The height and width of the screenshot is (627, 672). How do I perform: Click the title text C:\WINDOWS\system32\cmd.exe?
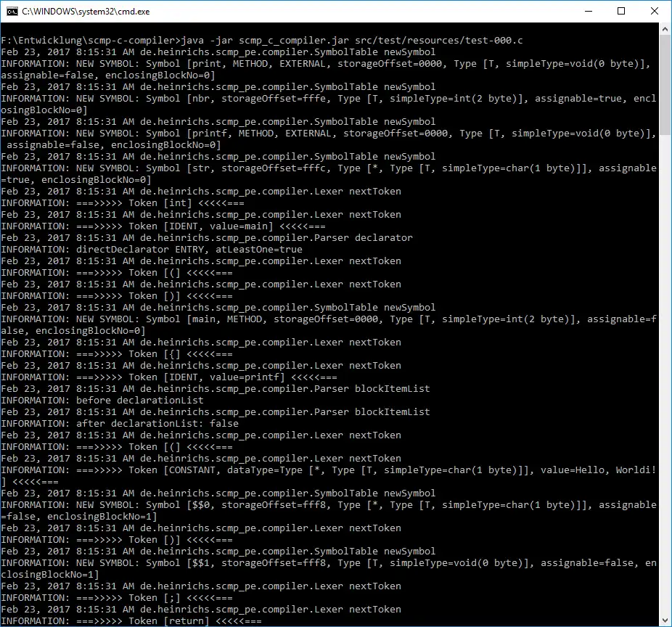86,12
